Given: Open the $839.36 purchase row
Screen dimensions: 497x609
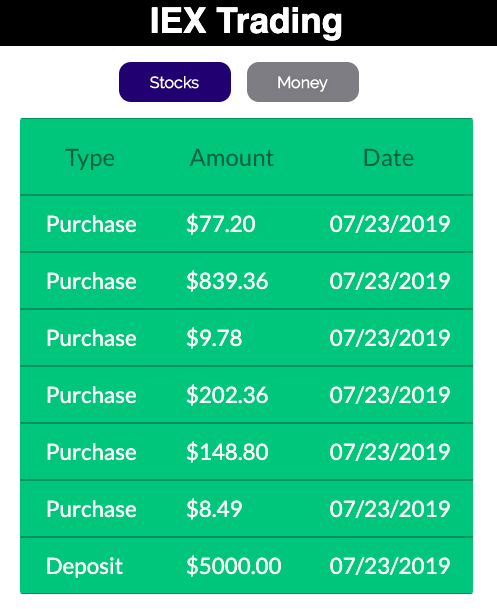Looking at the screenshot, I should tap(247, 281).
